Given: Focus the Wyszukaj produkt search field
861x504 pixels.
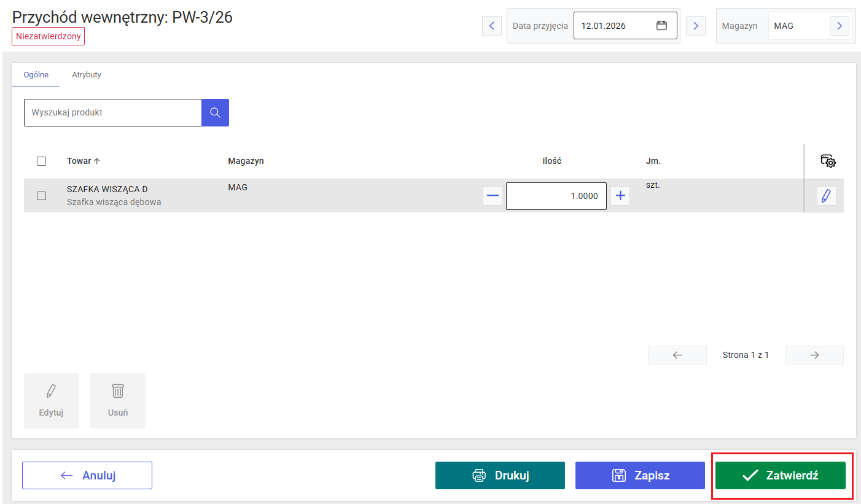Looking at the screenshot, I should (113, 112).
